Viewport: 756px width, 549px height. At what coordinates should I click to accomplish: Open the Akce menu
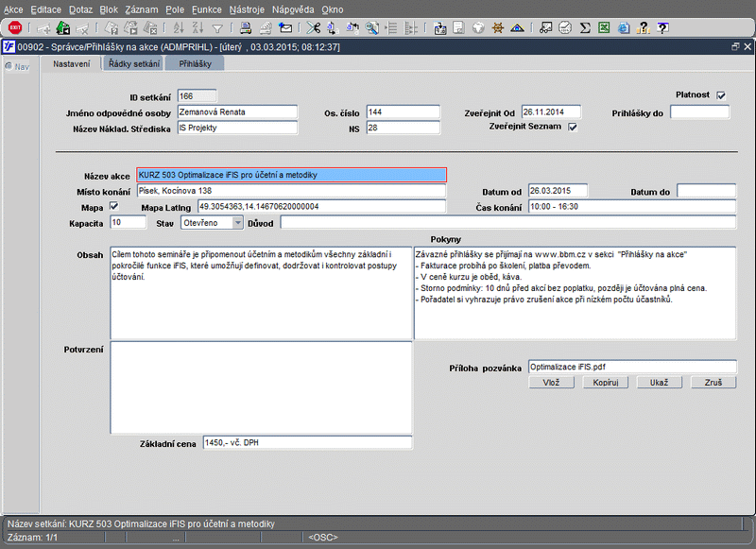[x=13, y=9]
